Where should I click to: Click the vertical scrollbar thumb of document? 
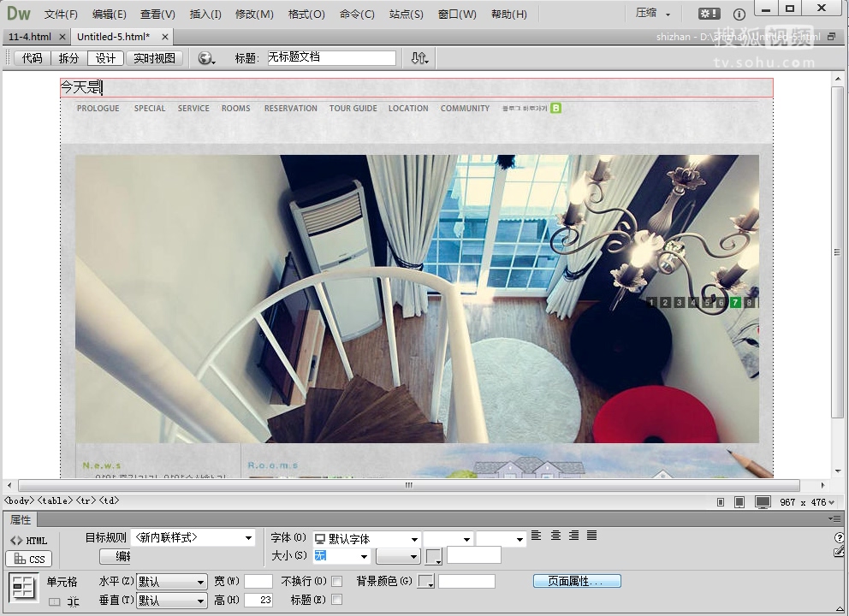[x=838, y=252]
